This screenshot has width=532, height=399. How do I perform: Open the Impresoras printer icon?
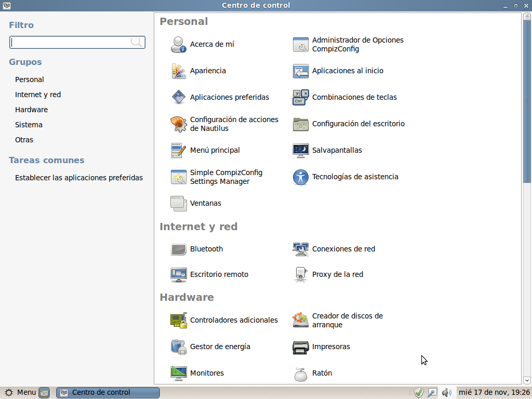pos(301,347)
